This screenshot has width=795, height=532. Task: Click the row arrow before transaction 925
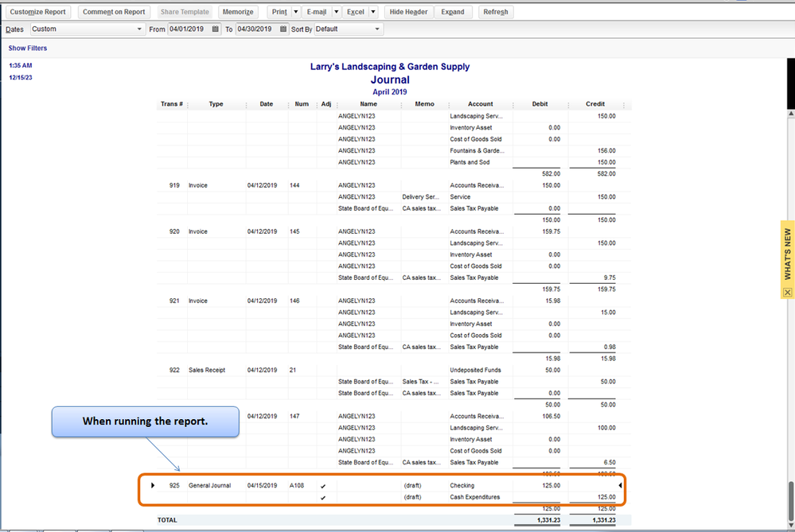click(x=153, y=485)
